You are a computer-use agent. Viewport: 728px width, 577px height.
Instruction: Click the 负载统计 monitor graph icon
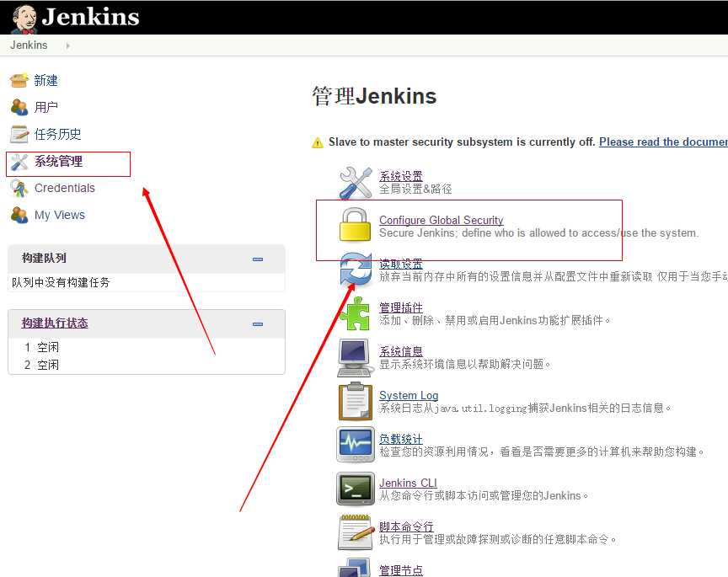point(356,445)
